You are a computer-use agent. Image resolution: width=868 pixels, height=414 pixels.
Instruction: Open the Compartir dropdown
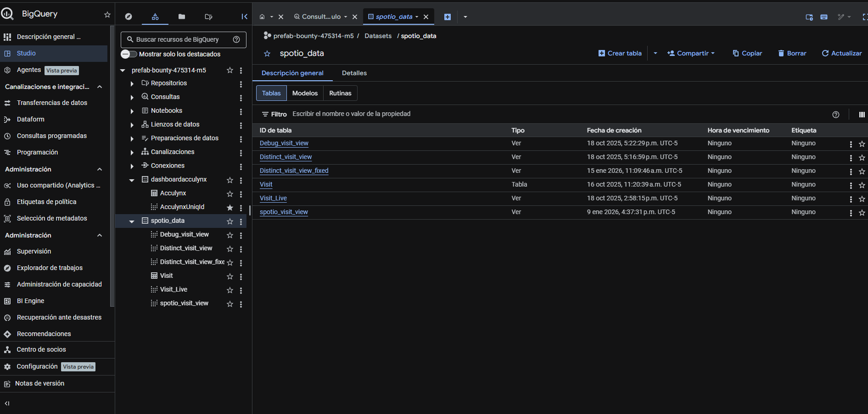point(691,53)
